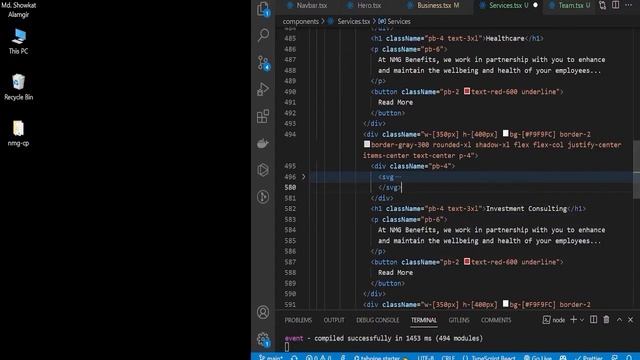Open the Manage gear icon
Viewport: 640px width, 360px height.
(263, 339)
